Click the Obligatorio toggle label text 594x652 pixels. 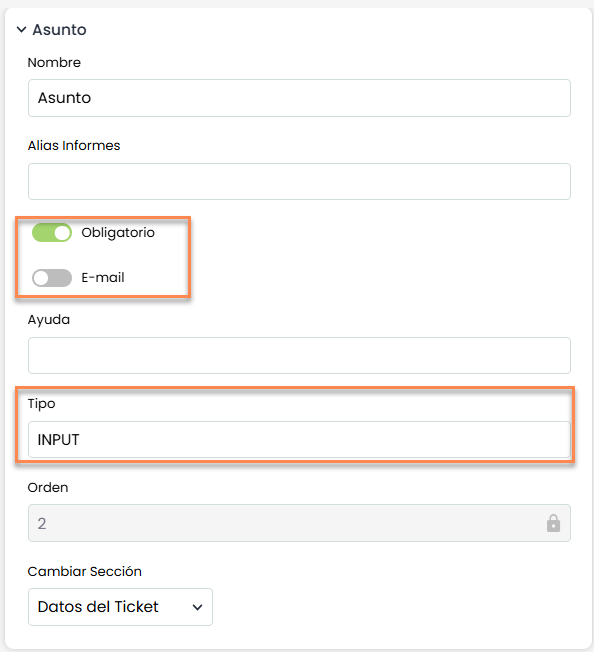point(118,232)
